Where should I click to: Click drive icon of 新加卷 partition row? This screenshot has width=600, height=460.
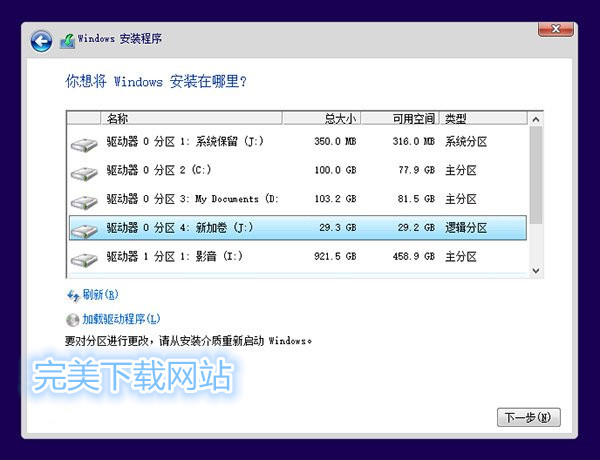pyautogui.click(x=84, y=231)
